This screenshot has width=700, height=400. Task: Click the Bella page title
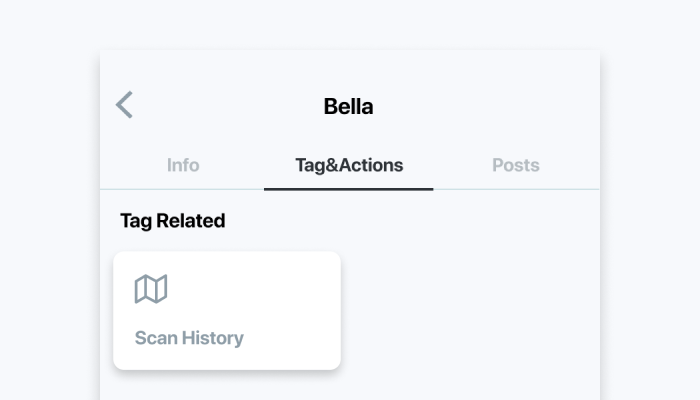coord(348,106)
